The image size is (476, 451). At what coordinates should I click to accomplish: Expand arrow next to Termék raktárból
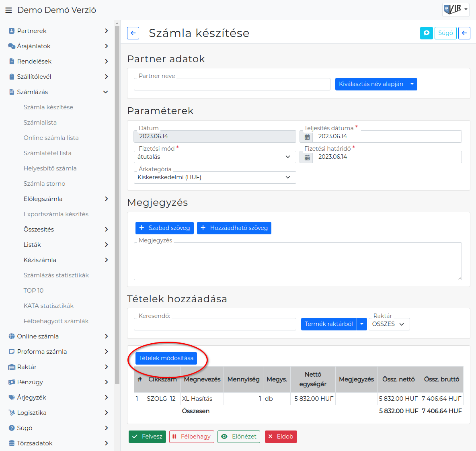tap(362, 324)
